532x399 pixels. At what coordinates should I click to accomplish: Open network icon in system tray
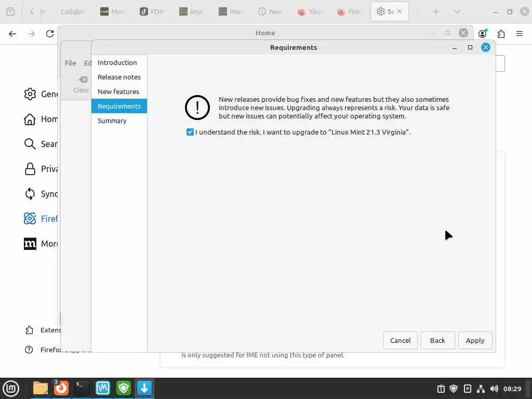[x=481, y=389]
